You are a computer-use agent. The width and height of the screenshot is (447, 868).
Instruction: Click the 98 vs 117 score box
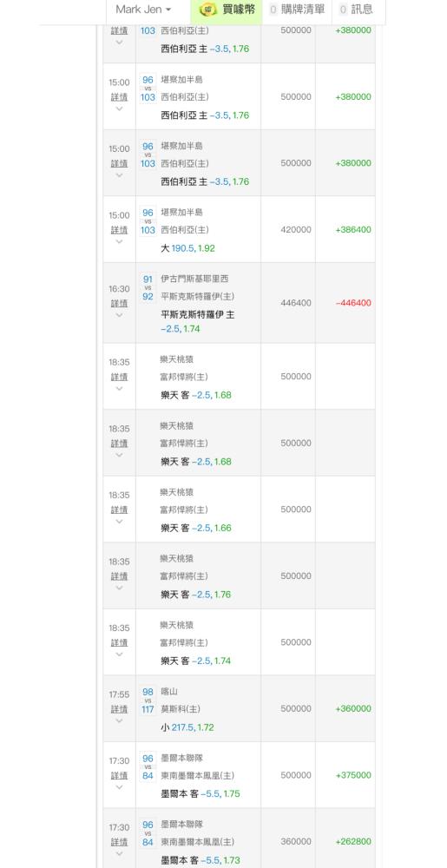148,700
